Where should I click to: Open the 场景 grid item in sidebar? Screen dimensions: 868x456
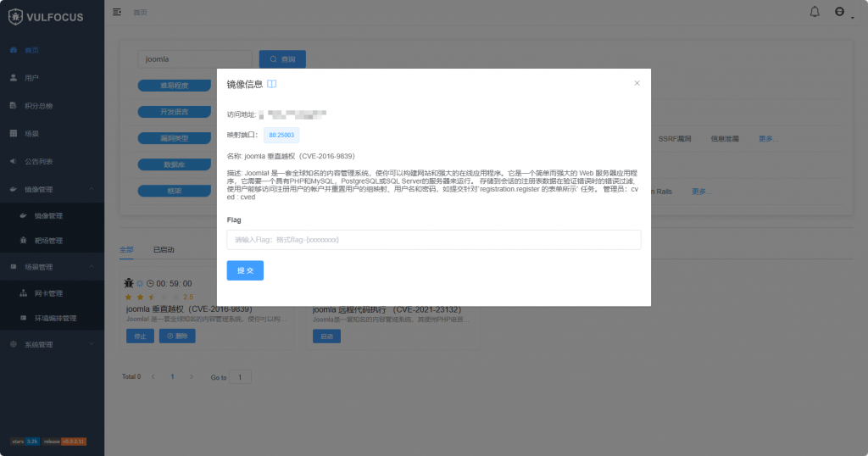[31, 134]
